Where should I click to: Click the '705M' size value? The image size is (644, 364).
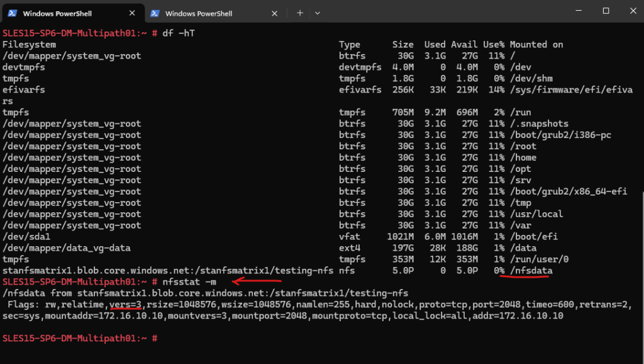[x=403, y=112]
